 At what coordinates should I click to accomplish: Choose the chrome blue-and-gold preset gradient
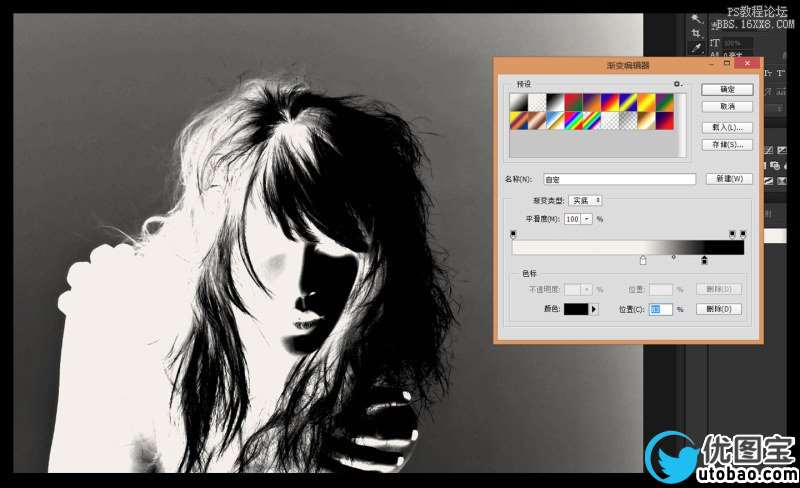pyautogui.click(x=556, y=120)
